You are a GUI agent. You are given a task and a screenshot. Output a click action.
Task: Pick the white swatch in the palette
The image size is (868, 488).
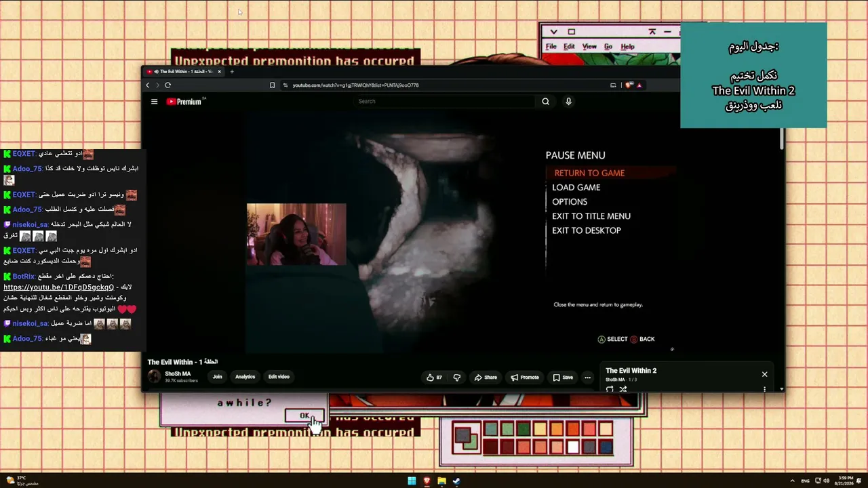(573, 447)
